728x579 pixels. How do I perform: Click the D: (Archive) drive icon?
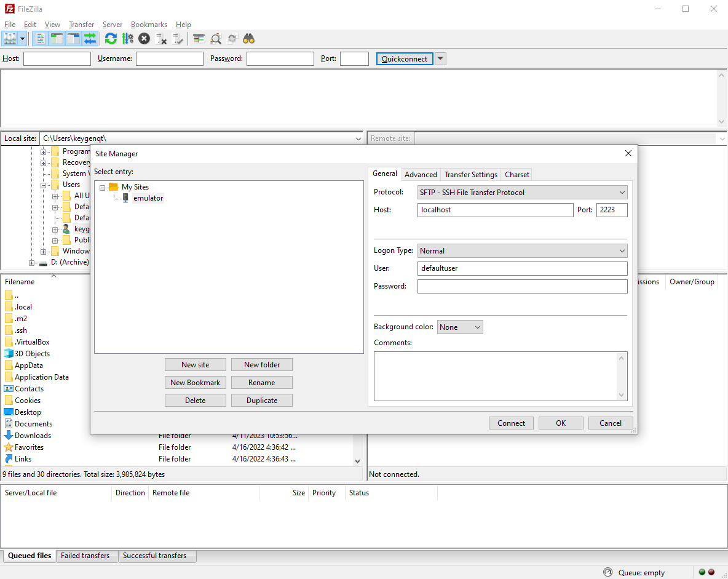point(43,263)
